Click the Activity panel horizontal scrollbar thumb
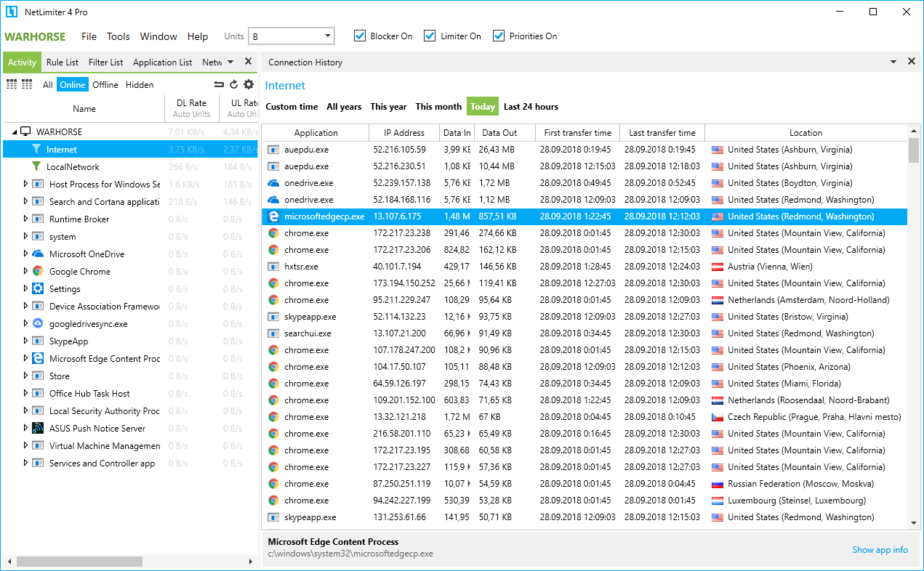 tap(80, 562)
